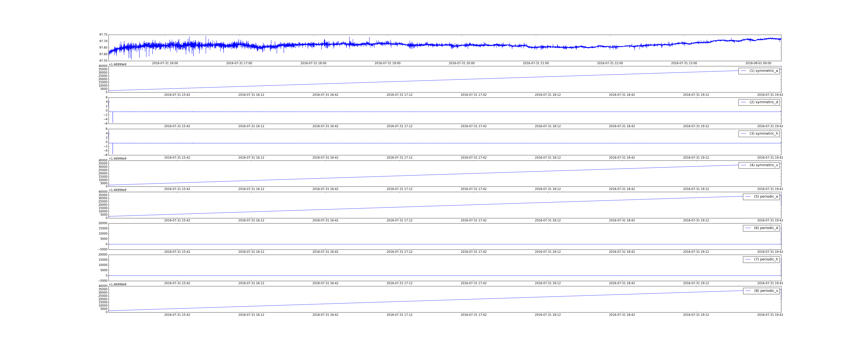The image size is (868, 347).
Task: Click the 97.75 y-axis tick label
Action: (x=103, y=35)
